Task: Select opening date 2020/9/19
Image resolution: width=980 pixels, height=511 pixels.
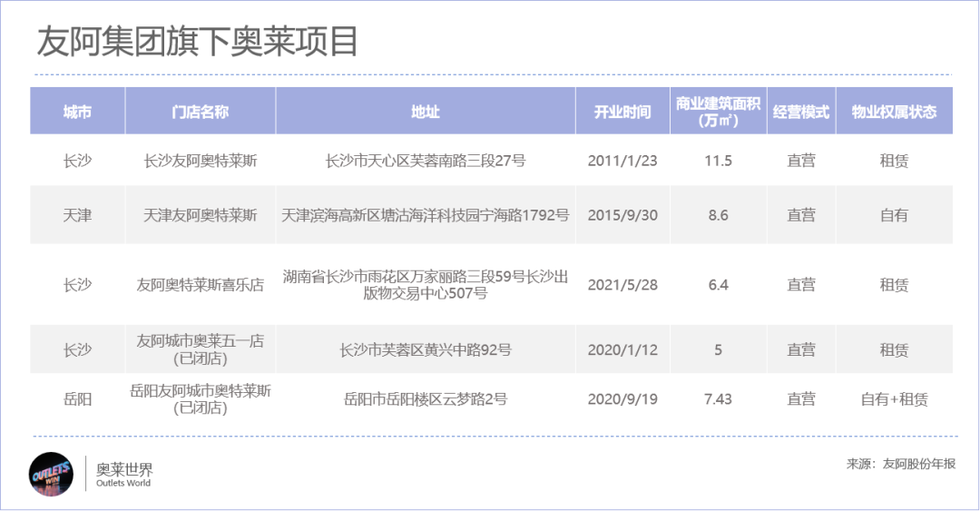Action: pos(622,399)
